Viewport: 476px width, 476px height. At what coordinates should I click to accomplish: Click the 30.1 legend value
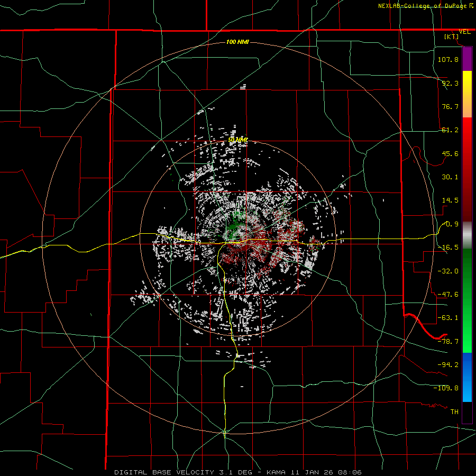(450, 177)
